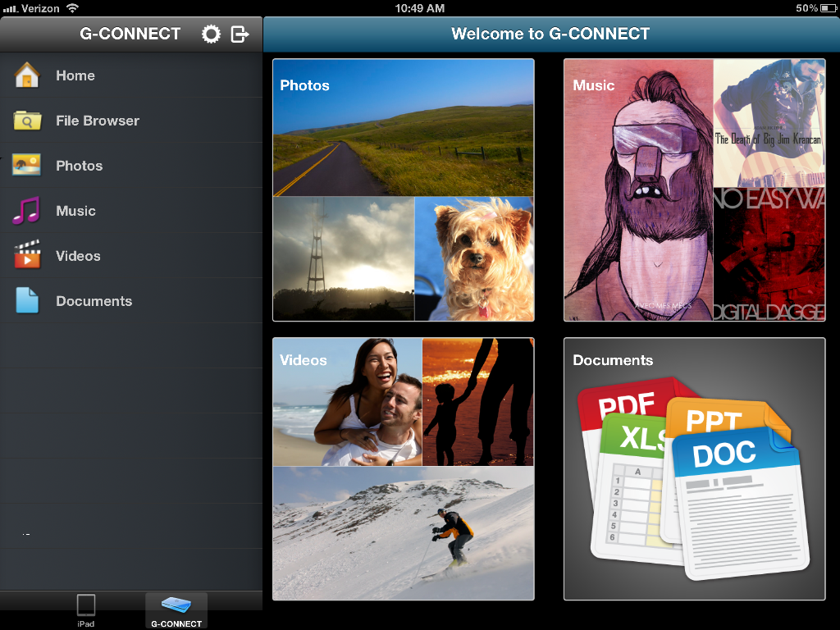
Task: Choose Documents label in the sidebar
Action: coord(94,301)
